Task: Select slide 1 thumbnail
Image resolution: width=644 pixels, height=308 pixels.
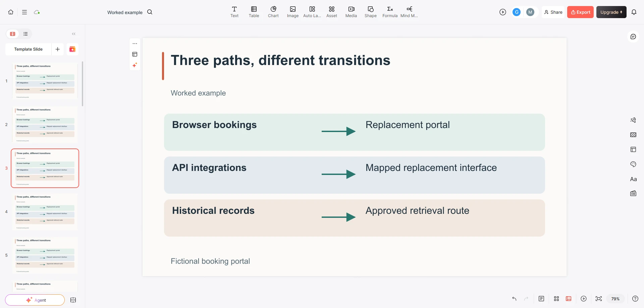Action: pos(45,81)
